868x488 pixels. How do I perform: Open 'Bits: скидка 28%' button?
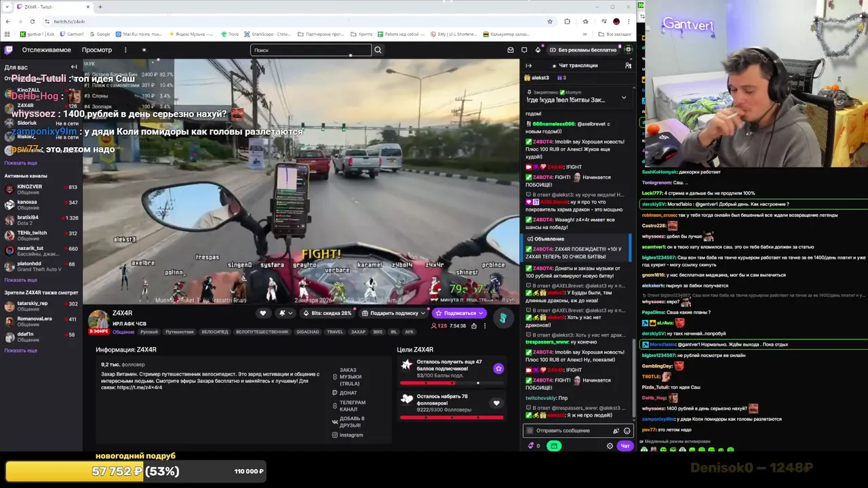[327, 313]
